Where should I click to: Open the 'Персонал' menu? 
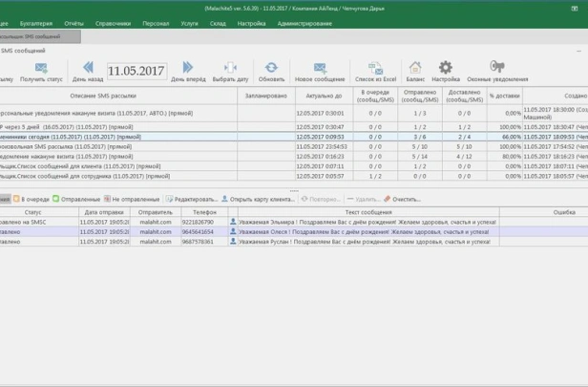coord(156,22)
